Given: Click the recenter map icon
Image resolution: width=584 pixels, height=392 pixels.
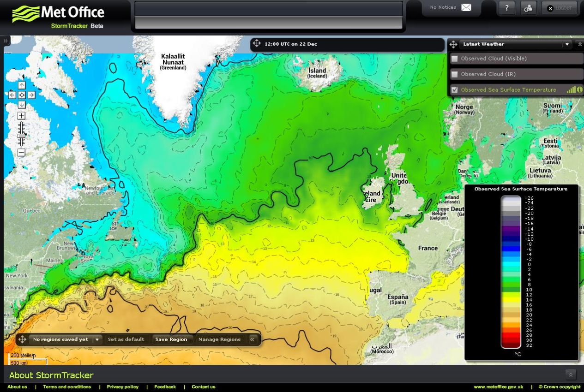Looking at the screenshot, I should (x=22, y=95).
